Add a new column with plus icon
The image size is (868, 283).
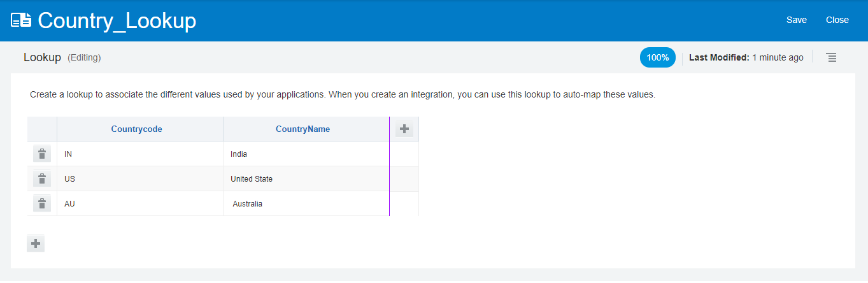tap(404, 129)
